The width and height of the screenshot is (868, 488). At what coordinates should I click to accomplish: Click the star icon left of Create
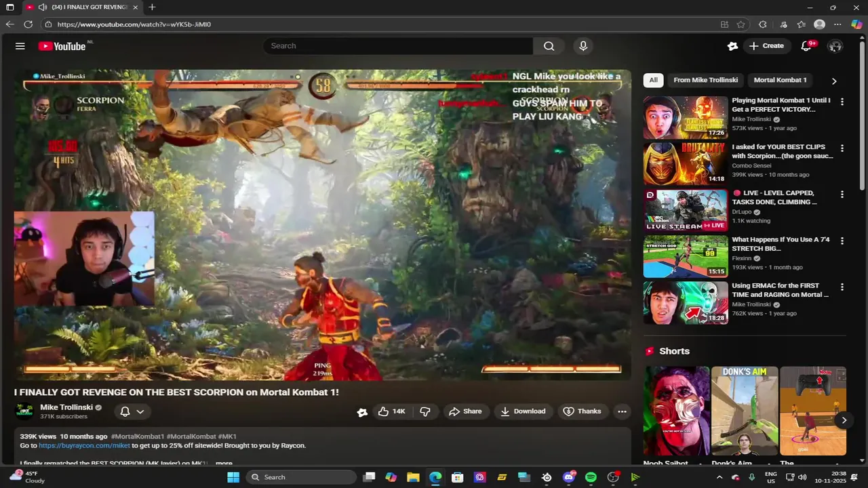[732, 46]
